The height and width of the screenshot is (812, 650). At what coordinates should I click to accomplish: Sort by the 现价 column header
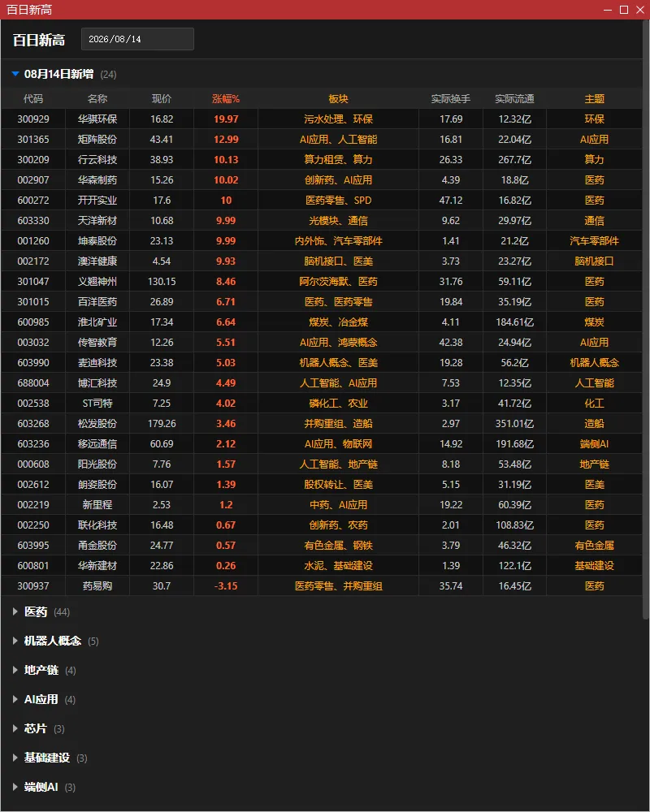[162, 99]
